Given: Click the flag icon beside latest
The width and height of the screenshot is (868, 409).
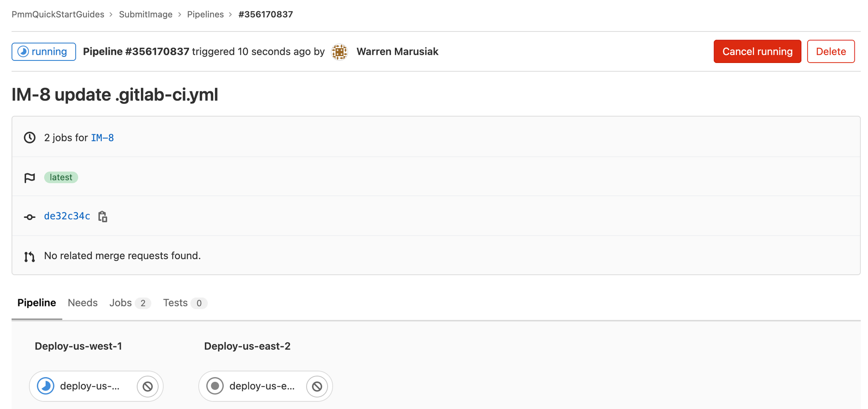Looking at the screenshot, I should [x=30, y=177].
